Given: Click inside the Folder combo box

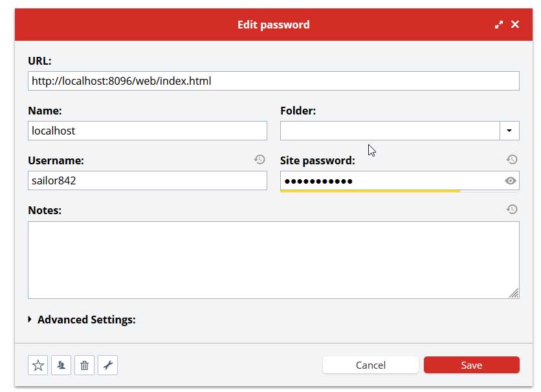Looking at the screenshot, I should pyautogui.click(x=390, y=131).
